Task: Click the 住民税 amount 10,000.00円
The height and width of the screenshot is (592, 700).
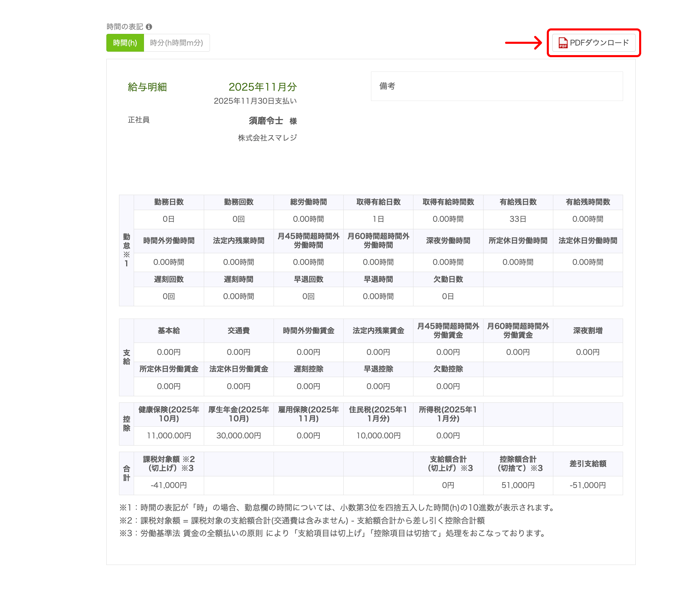Action: [x=378, y=436]
